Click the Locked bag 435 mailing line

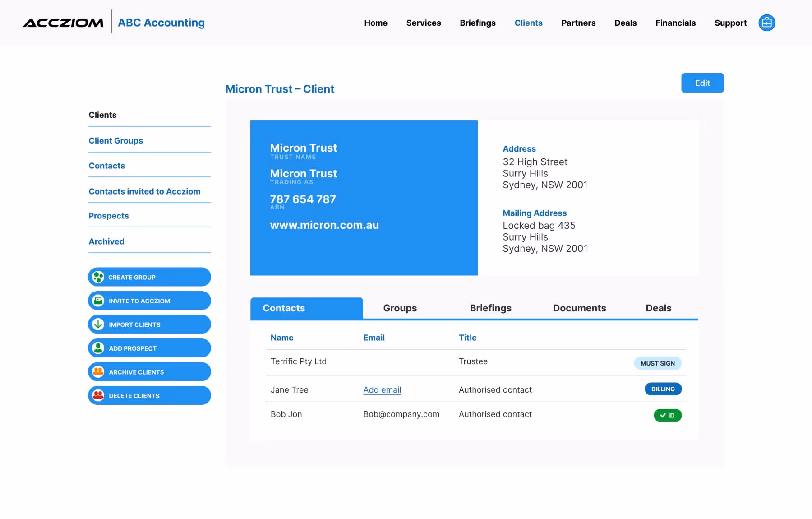tap(539, 226)
